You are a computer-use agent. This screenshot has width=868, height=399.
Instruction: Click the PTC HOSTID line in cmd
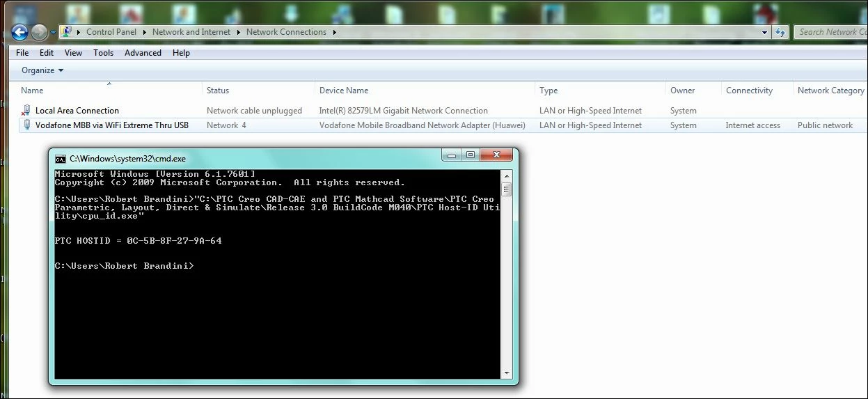click(x=139, y=241)
